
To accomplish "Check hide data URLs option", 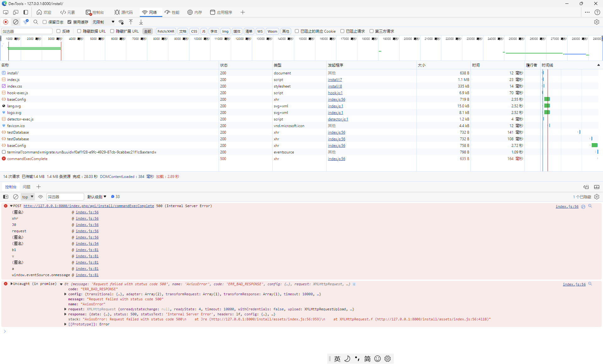I will point(79,31).
